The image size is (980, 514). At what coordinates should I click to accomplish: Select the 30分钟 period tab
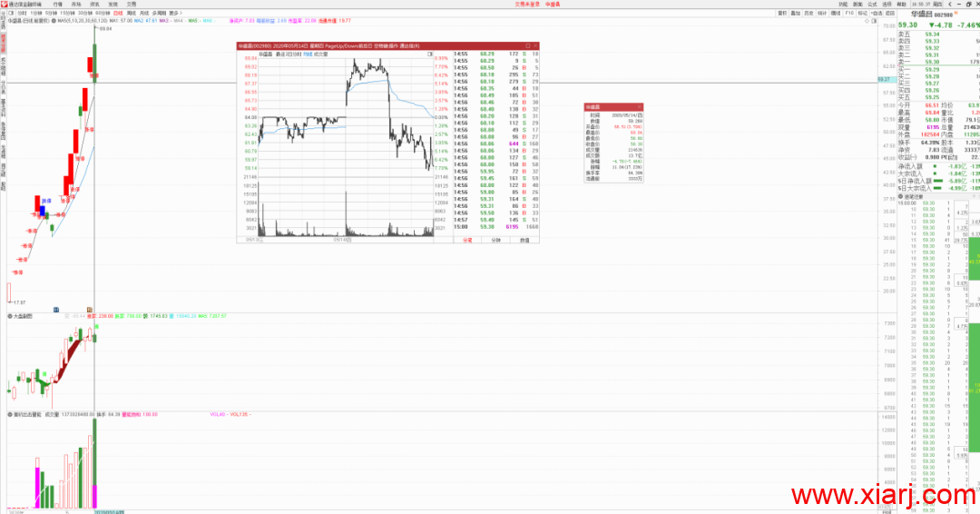point(85,13)
